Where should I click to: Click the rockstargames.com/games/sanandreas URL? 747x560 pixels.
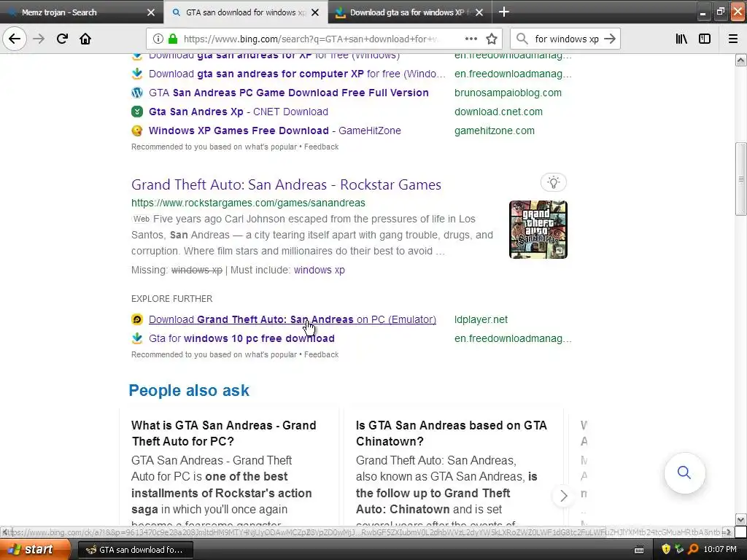coord(248,203)
